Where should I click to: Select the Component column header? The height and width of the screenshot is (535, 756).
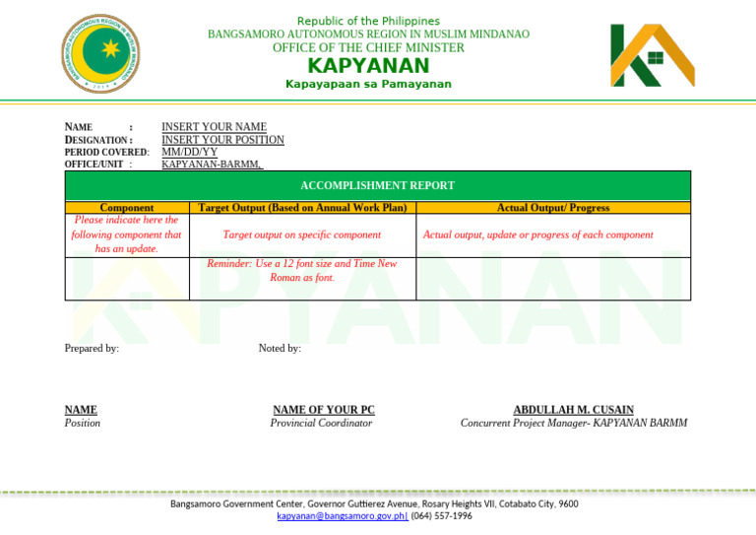127,208
